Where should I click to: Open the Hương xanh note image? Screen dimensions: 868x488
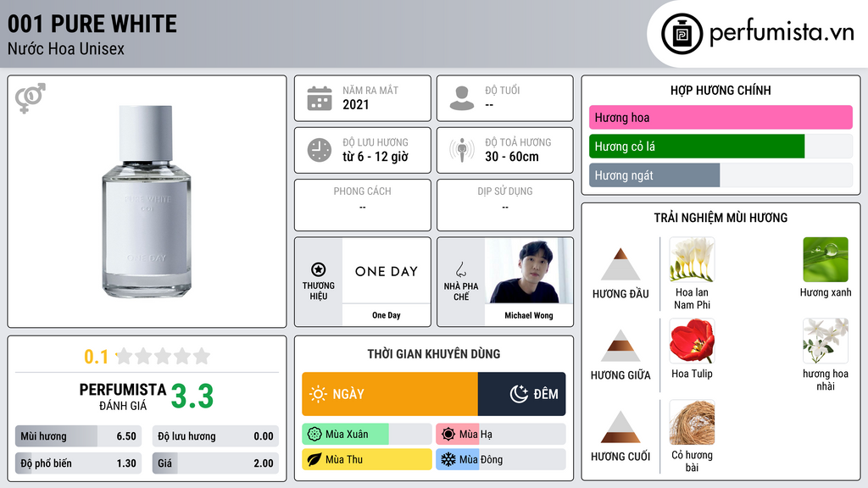[826, 259]
